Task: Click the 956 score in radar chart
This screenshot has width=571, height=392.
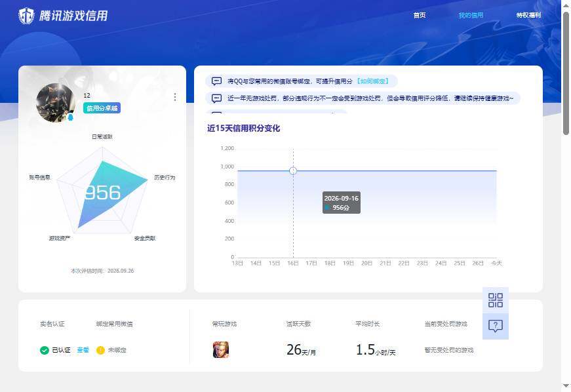Action: [x=103, y=193]
